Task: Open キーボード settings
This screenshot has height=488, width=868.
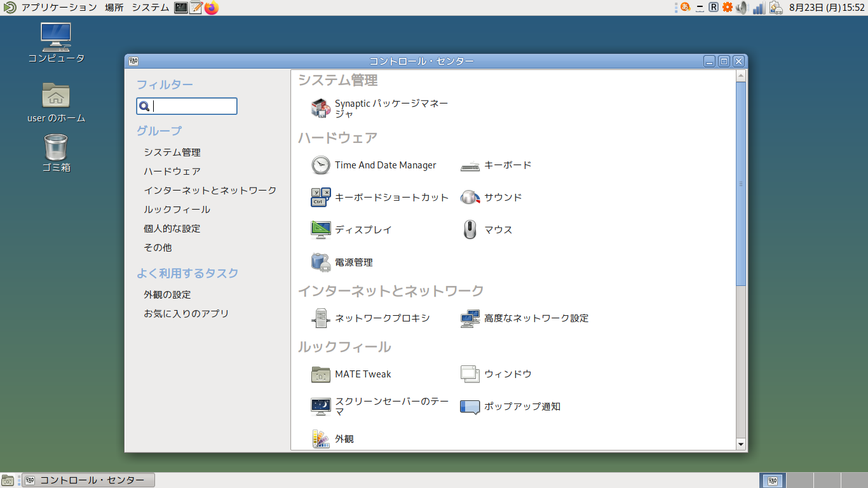Action: pyautogui.click(x=496, y=165)
